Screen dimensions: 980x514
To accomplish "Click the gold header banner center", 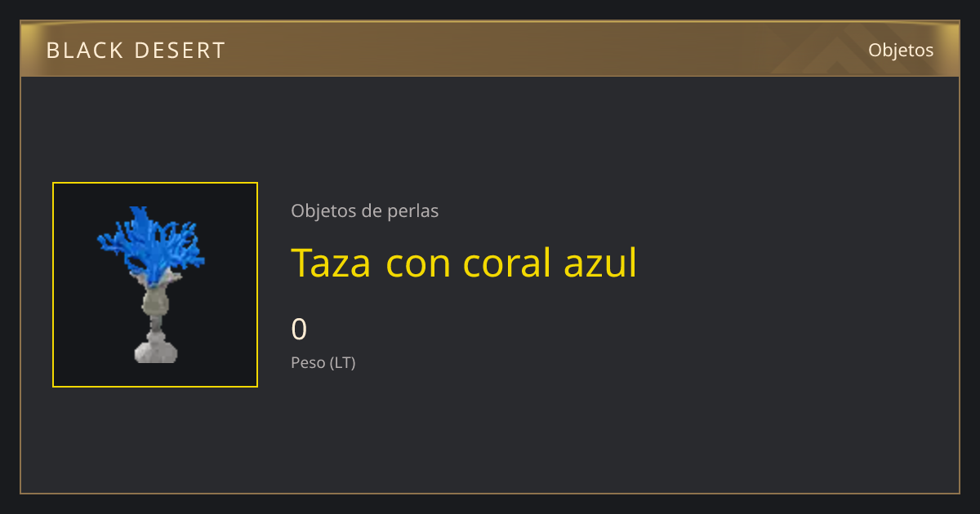I will pos(490,49).
